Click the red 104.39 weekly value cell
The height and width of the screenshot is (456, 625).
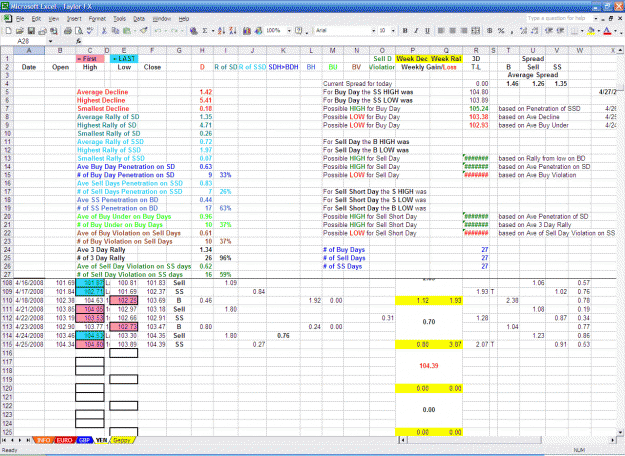point(429,366)
